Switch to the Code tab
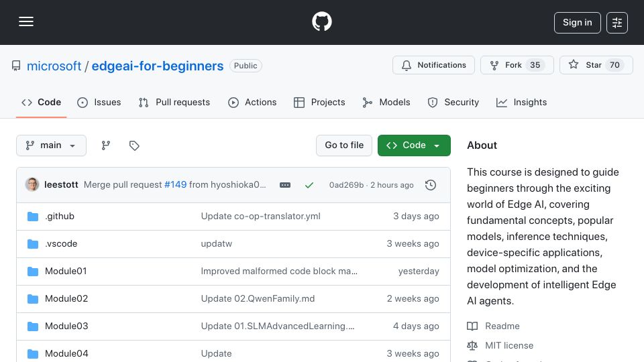 coord(41,102)
